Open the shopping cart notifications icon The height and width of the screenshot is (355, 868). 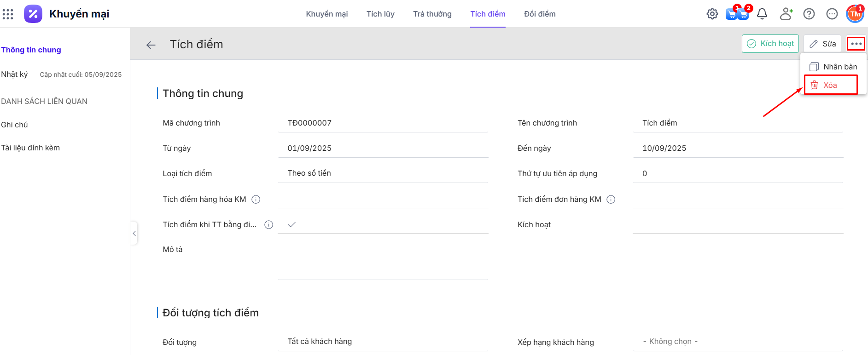point(736,14)
